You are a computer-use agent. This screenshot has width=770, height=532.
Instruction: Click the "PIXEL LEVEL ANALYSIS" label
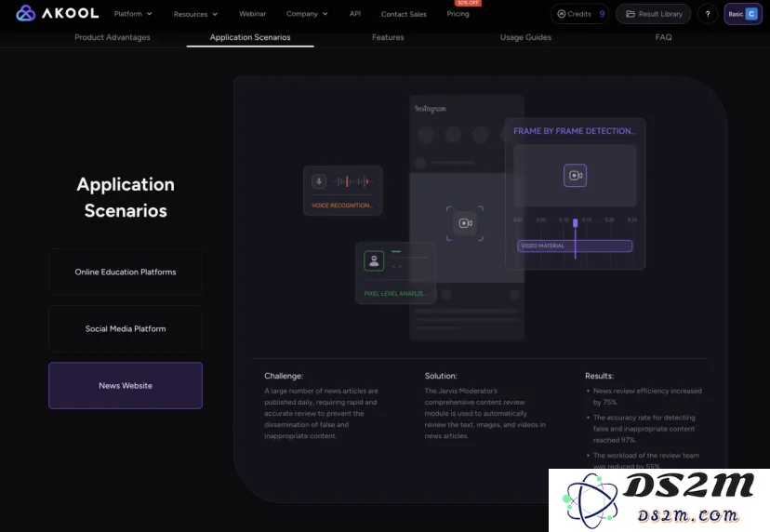395,294
